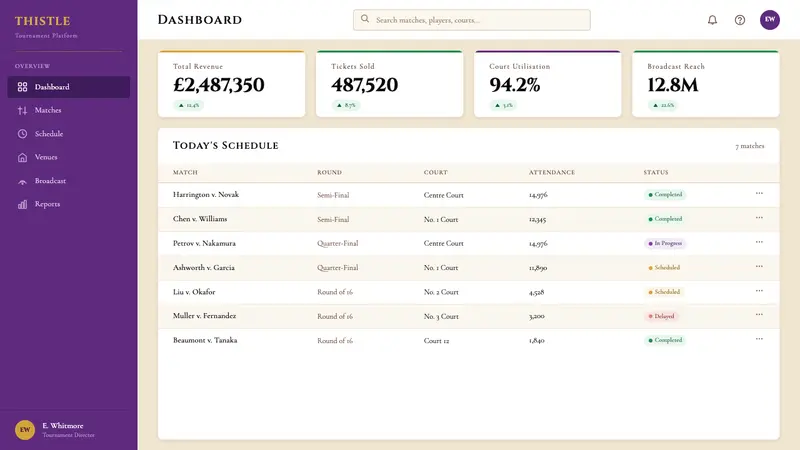Select 'Ashworth v. Garcia' match
This screenshot has height=450, width=800.
coord(204,267)
